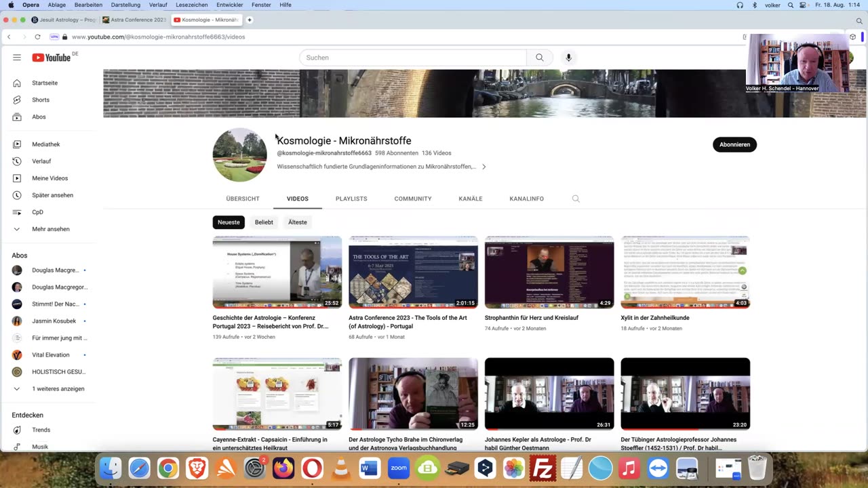Click the YouTube logo
Image resolution: width=868 pixels, height=488 pixels.
click(51, 58)
